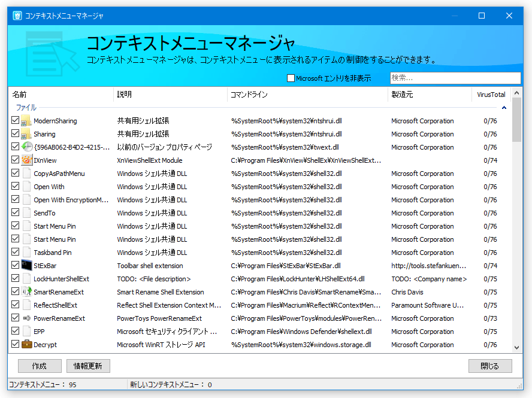Disable the StExBar entry checkbox

[x=15, y=265]
